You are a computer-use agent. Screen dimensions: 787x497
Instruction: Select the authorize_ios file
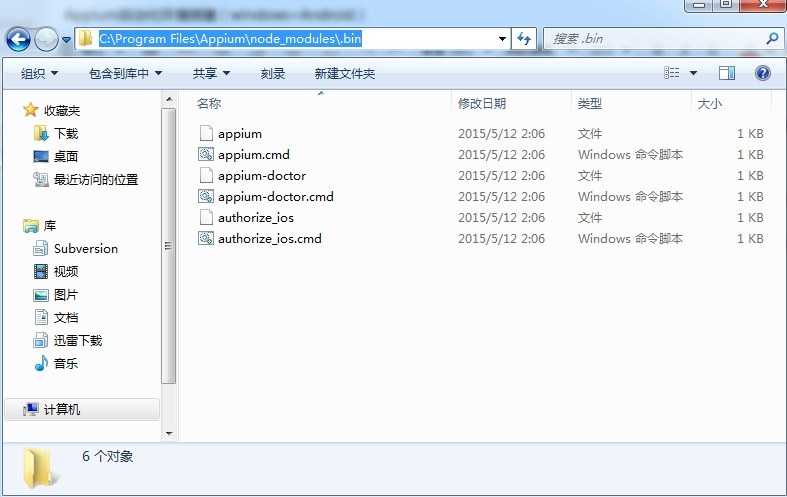point(255,218)
